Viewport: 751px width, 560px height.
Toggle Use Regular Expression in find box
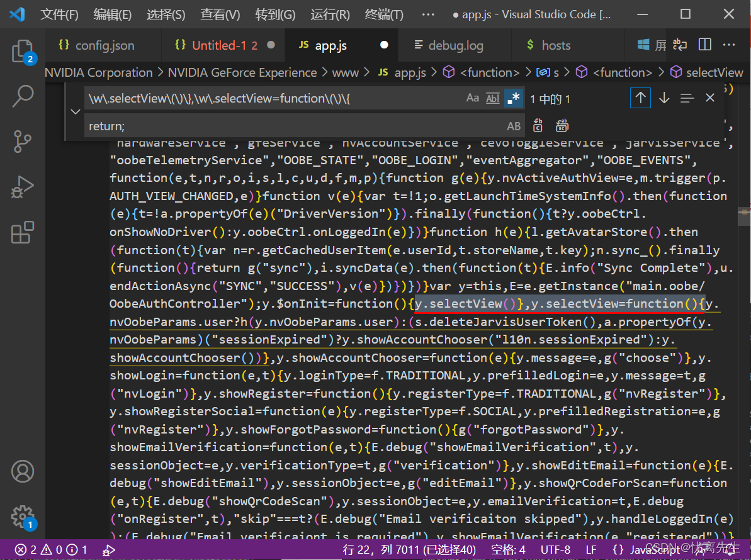514,98
